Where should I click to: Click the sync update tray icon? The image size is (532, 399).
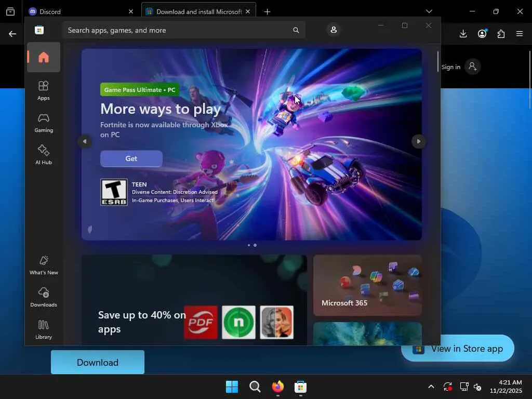point(447,387)
